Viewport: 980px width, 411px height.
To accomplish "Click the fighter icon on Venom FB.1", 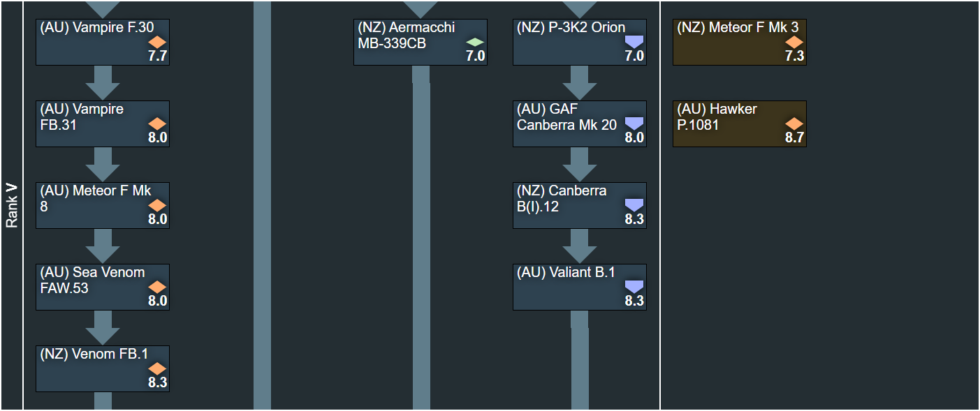I will 157,368.
